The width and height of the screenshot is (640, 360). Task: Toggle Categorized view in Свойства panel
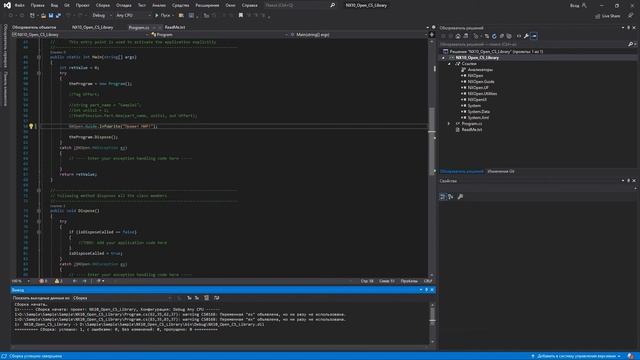click(x=443, y=197)
